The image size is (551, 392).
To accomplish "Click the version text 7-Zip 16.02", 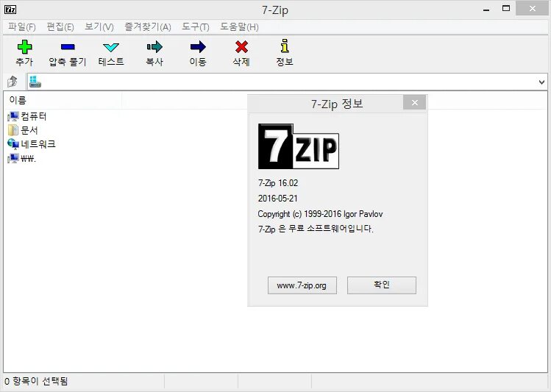I will click(x=278, y=183).
